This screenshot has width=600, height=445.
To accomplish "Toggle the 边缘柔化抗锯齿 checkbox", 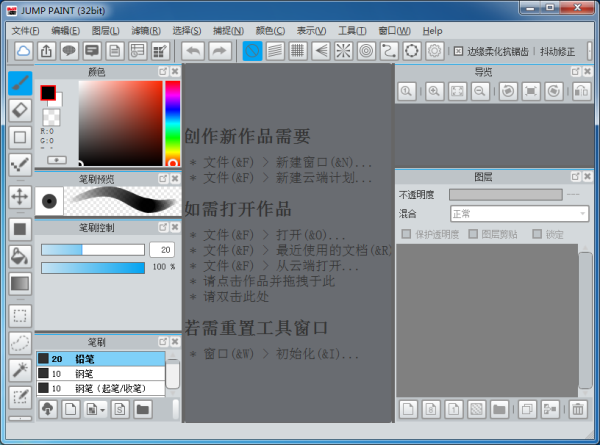I will tap(458, 51).
